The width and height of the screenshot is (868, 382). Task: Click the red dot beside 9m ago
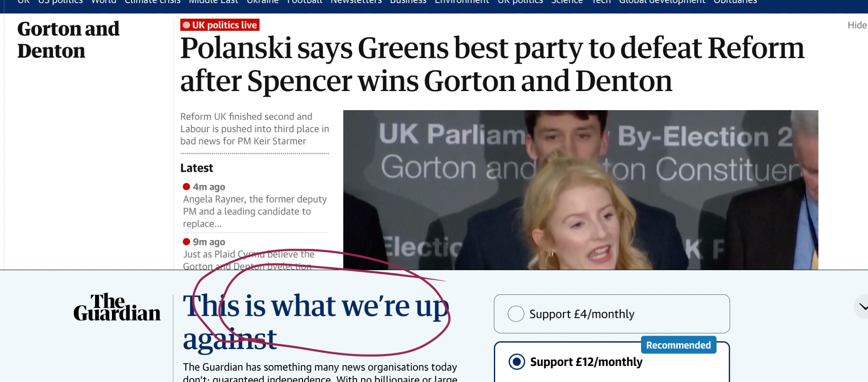pos(187,242)
